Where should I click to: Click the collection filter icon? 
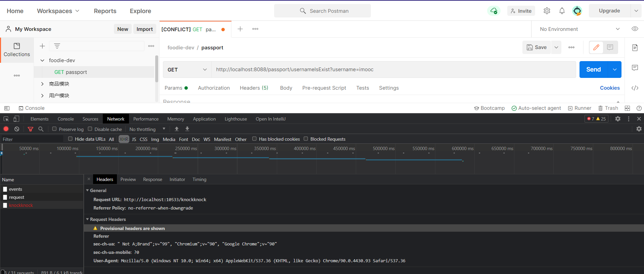[x=57, y=46]
